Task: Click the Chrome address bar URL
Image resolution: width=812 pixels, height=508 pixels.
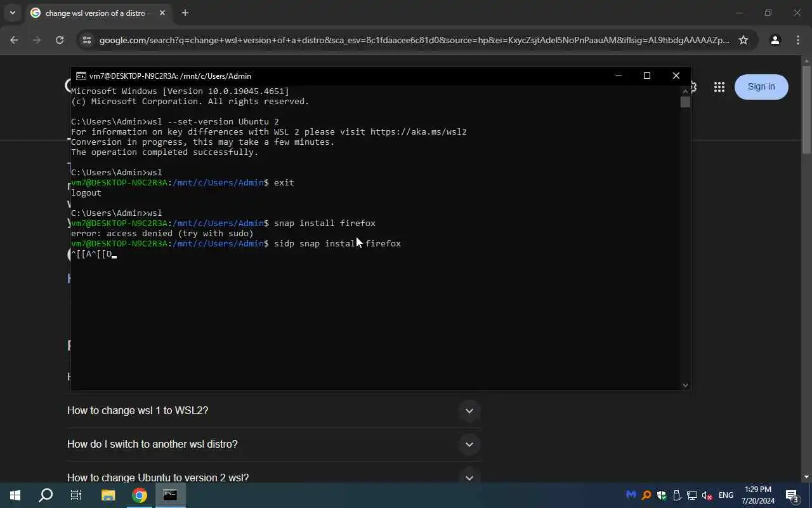Action: coord(414,40)
